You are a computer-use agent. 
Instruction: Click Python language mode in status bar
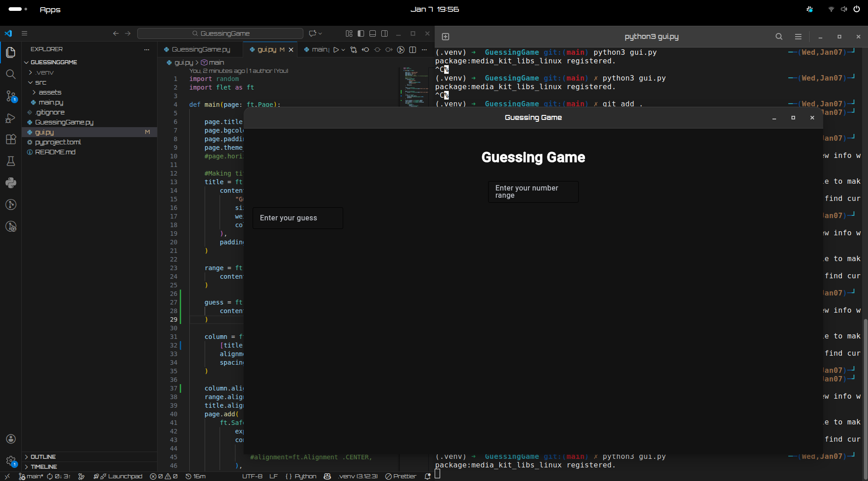(305, 476)
